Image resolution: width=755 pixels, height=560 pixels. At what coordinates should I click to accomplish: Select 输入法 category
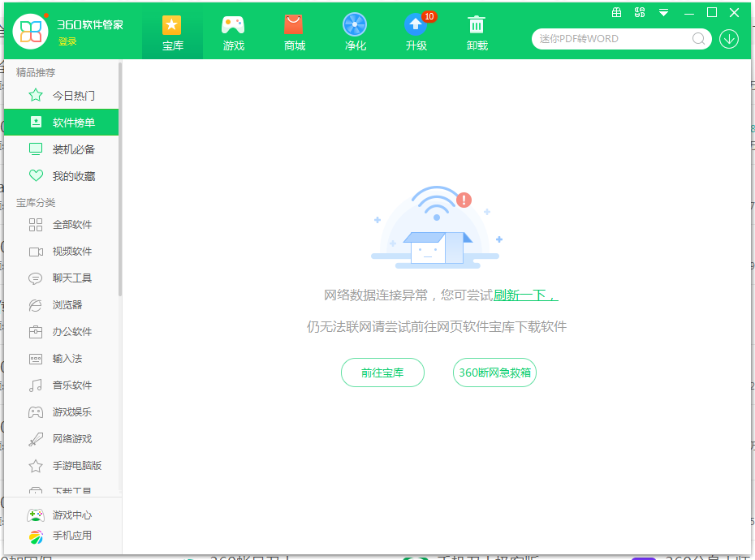pyautogui.click(x=61, y=359)
